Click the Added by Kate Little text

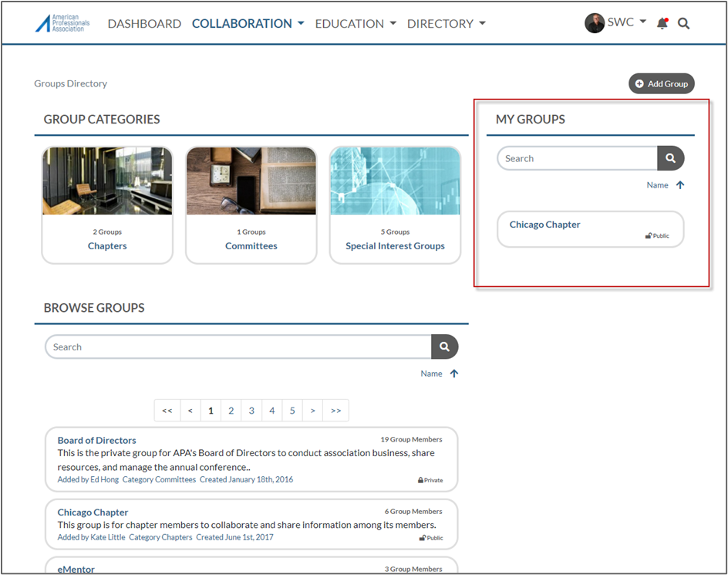point(92,537)
